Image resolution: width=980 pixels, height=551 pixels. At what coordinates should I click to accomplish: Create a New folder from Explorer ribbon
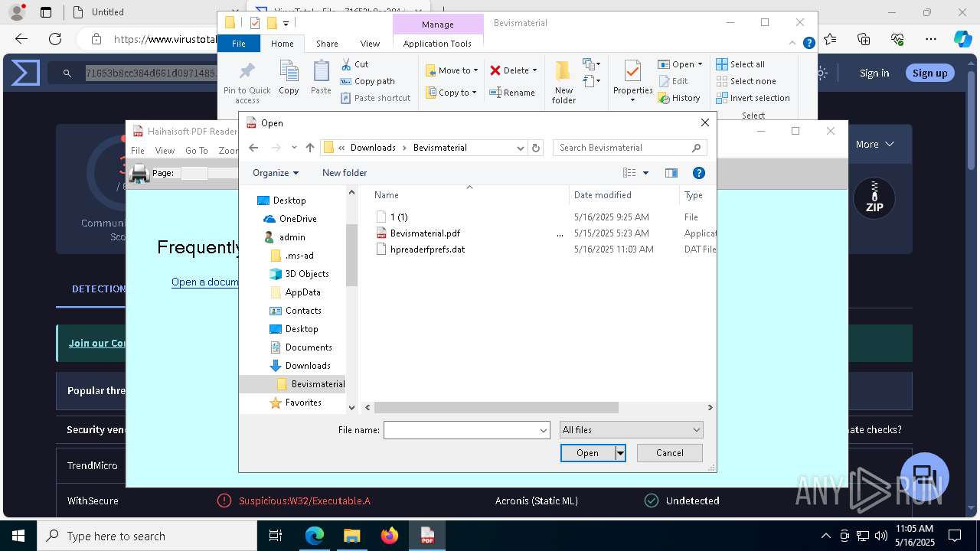563,82
